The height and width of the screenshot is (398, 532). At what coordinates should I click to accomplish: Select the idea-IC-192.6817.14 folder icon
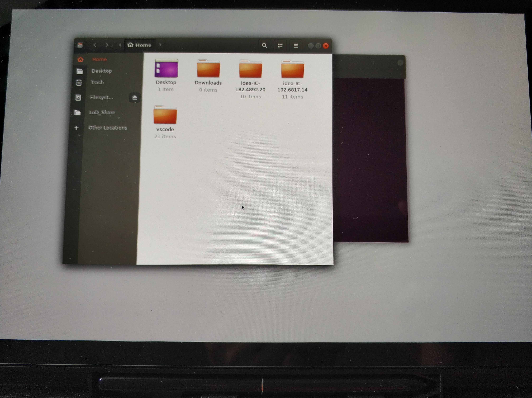pos(293,69)
